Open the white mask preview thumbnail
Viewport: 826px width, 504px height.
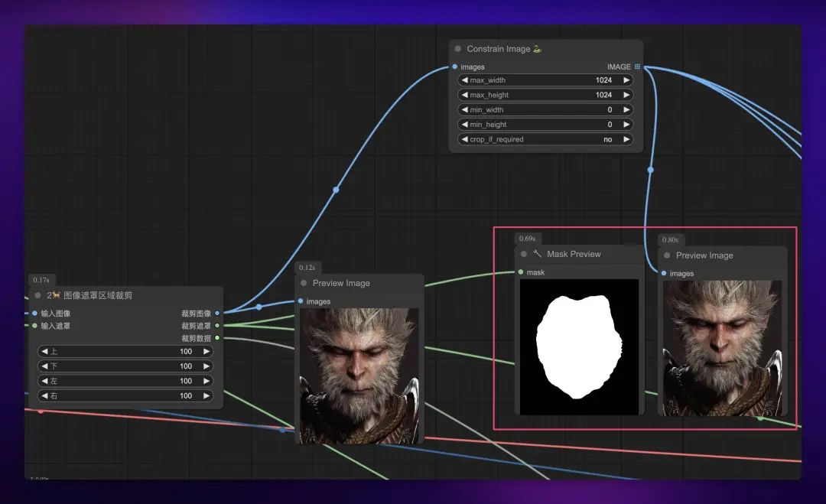pyautogui.click(x=579, y=347)
